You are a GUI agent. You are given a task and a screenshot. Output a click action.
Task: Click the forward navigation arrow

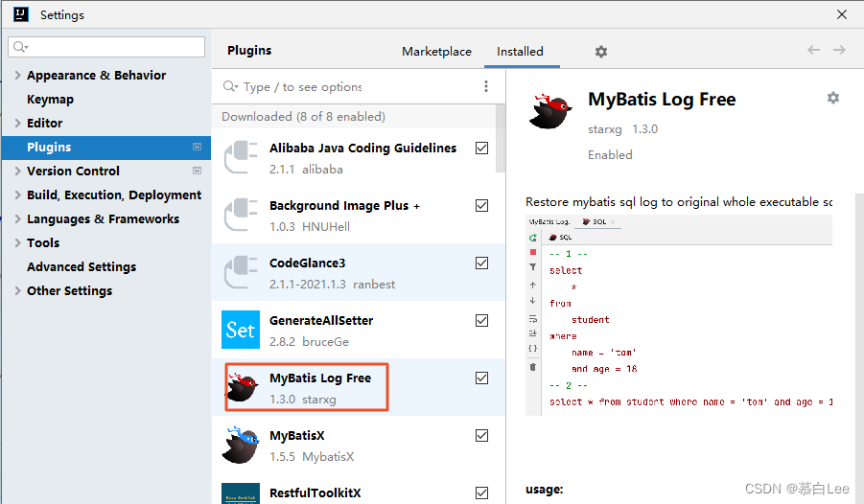point(839,50)
